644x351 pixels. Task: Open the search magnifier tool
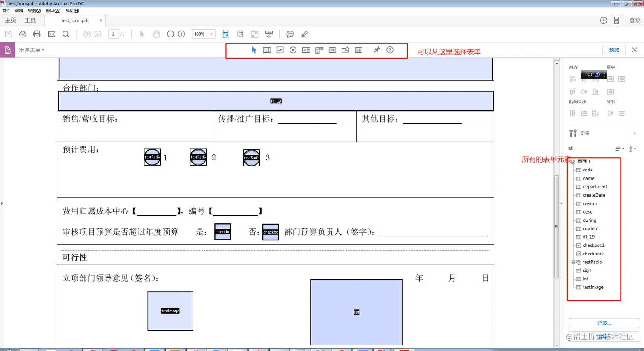[x=66, y=34]
